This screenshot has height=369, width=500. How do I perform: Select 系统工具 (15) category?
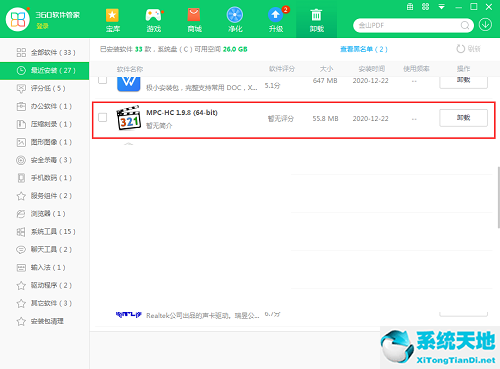[45, 232]
